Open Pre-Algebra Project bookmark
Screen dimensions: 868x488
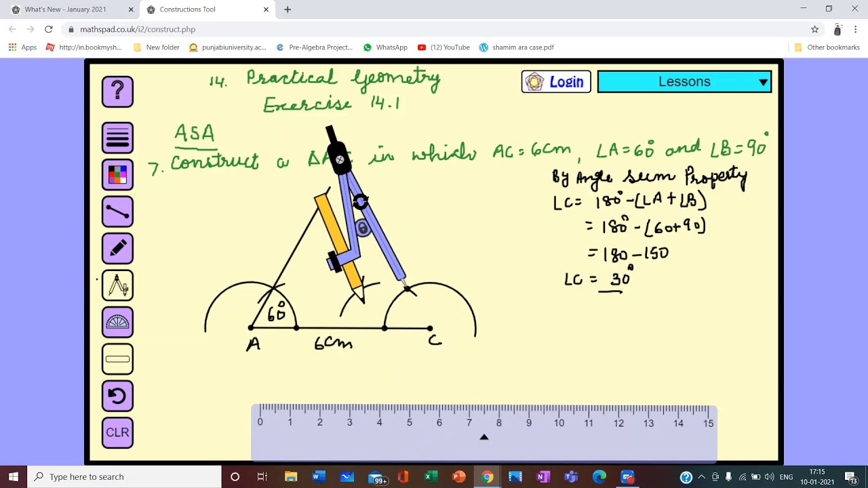314,47
